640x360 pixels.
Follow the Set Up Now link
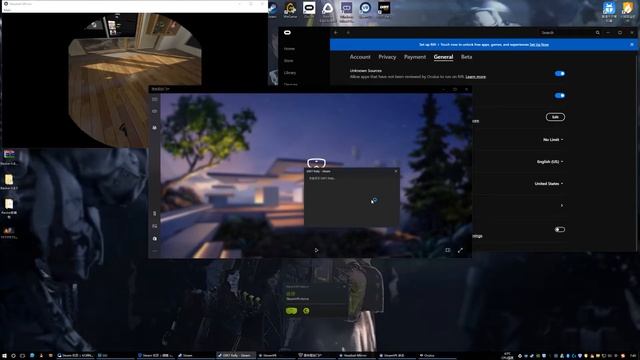coord(539,44)
